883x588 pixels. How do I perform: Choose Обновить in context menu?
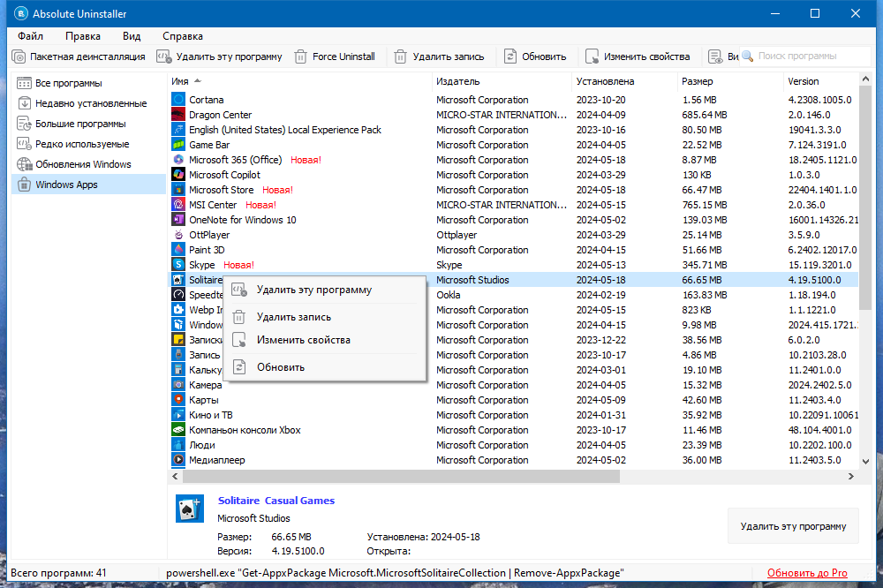tap(324, 367)
